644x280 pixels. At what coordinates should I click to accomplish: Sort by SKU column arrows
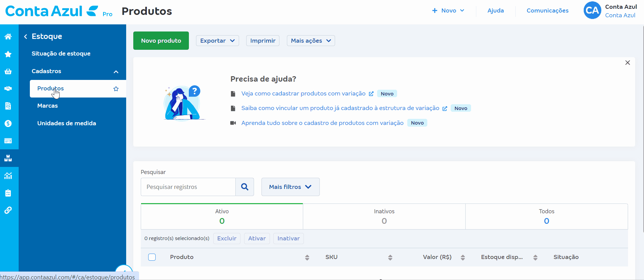pos(390,257)
